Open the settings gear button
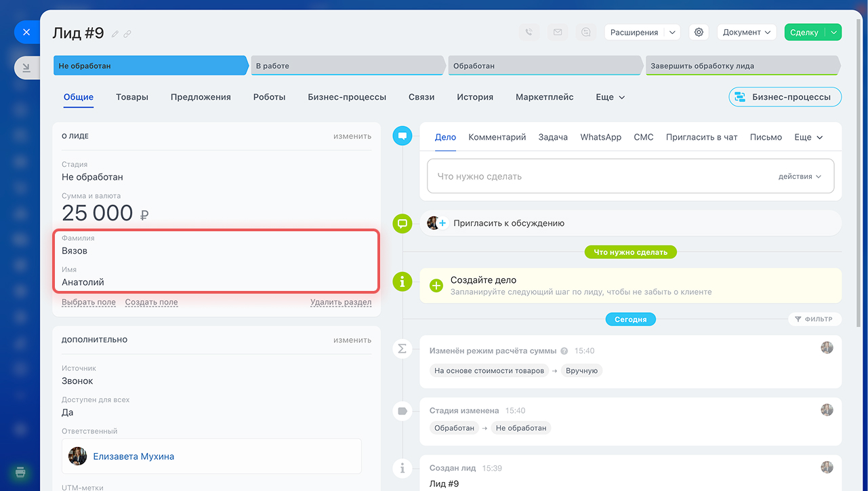This screenshot has height=491, width=868. pos(699,32)
